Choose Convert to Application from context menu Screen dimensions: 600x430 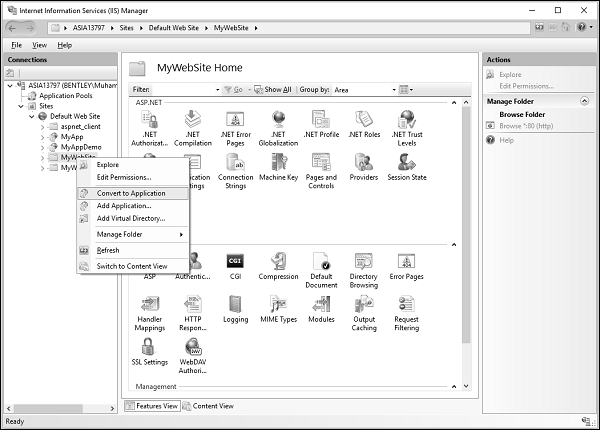click(x=132, y=194)
